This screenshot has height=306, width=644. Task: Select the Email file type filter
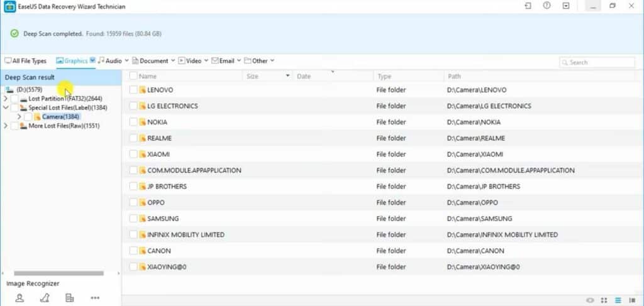coord(223,61)
